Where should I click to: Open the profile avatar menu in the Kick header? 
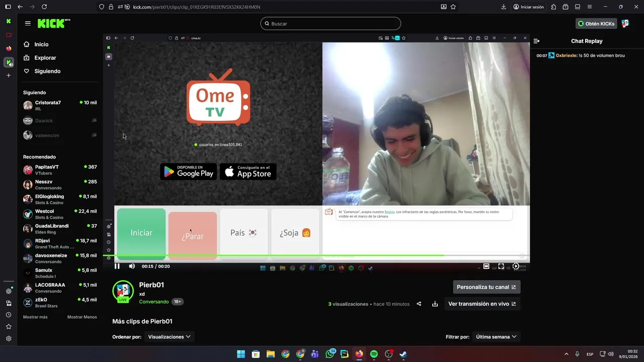(x=625, y=24)
